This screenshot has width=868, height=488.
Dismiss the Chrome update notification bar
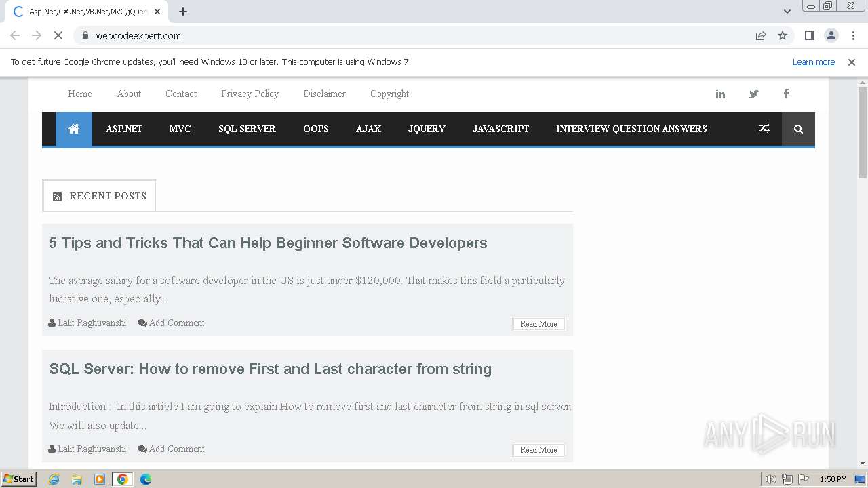(x=852, y=62)
